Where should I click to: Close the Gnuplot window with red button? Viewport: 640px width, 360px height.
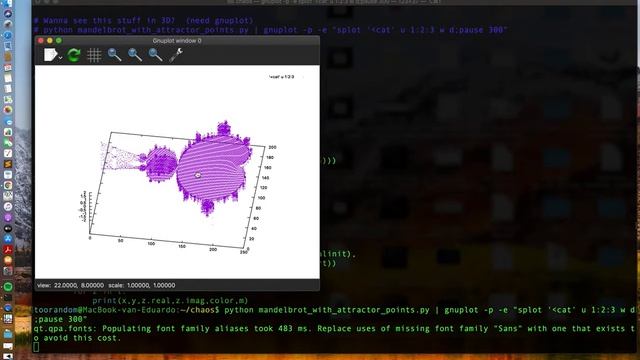pos(40,40)
